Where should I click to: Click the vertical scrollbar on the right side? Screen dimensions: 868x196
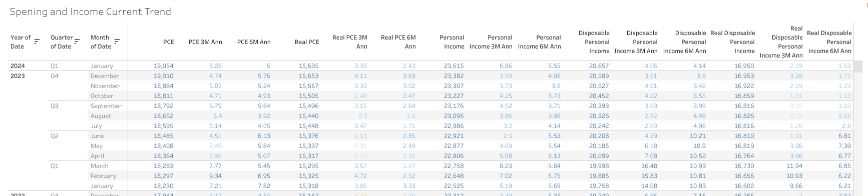click(x=858, y=66)
